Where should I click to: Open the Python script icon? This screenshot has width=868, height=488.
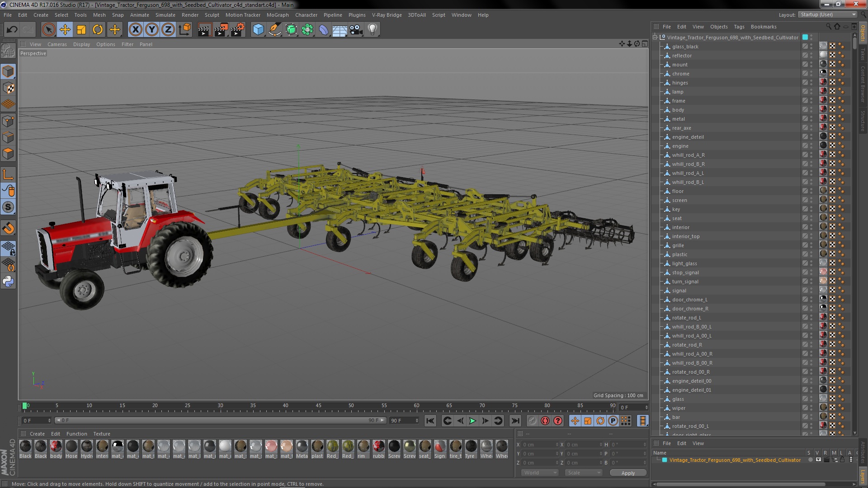8,282
